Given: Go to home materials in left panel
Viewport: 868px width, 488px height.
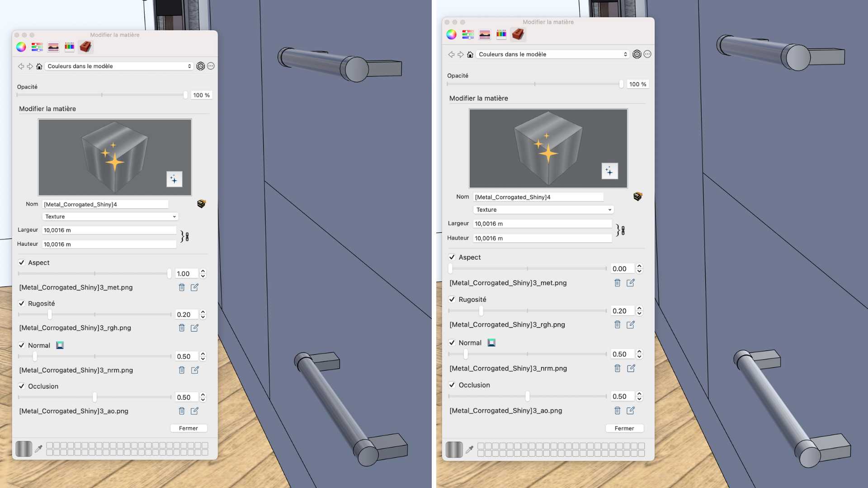Looking at the screenshot, I should [x=39, y=66].
